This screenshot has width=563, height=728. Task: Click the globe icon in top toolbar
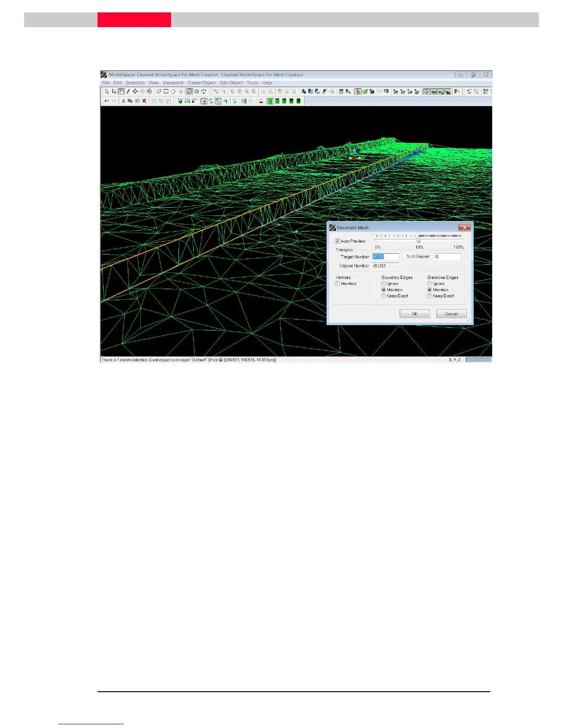tap(372, 91)
